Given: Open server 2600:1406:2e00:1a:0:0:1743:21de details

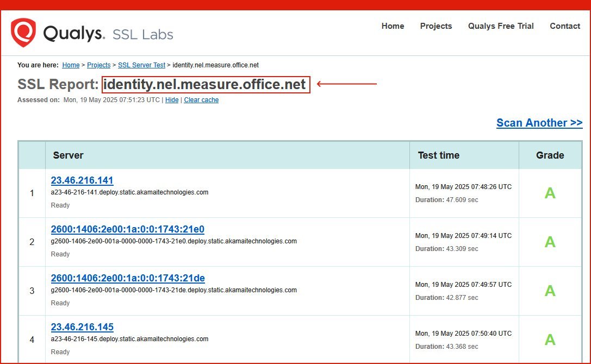Looking at the screenshot, I should coord(128,278).
